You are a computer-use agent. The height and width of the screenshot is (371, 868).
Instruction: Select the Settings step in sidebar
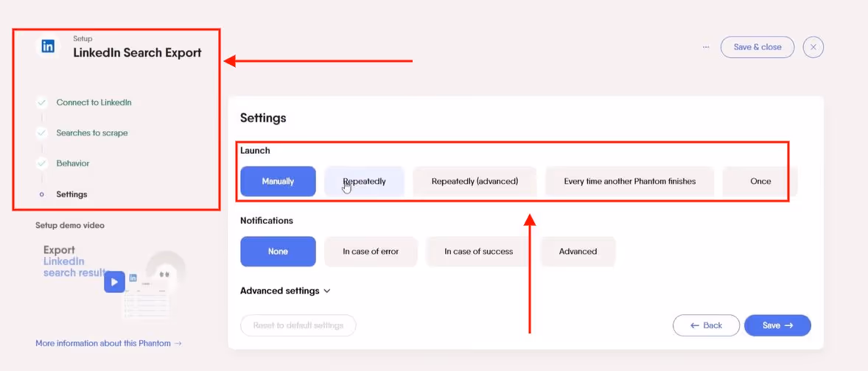point(71,194)
